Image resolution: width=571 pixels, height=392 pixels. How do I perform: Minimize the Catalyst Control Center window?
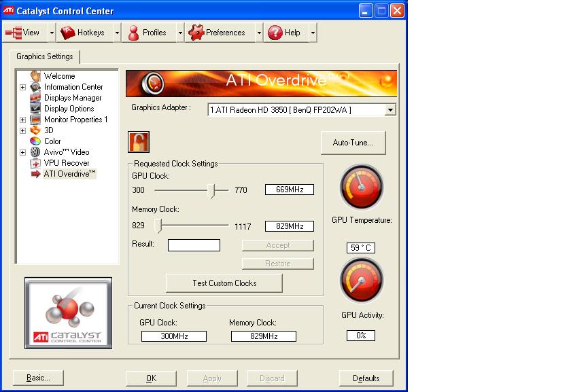tap(365, 11)
